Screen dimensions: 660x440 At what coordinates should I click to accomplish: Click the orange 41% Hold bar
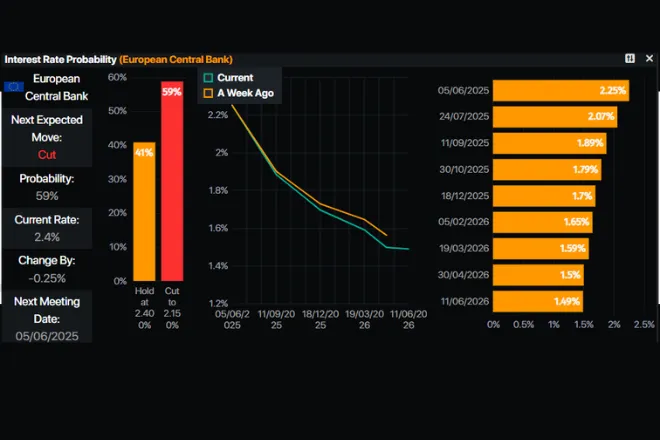[x=144, y=211]
